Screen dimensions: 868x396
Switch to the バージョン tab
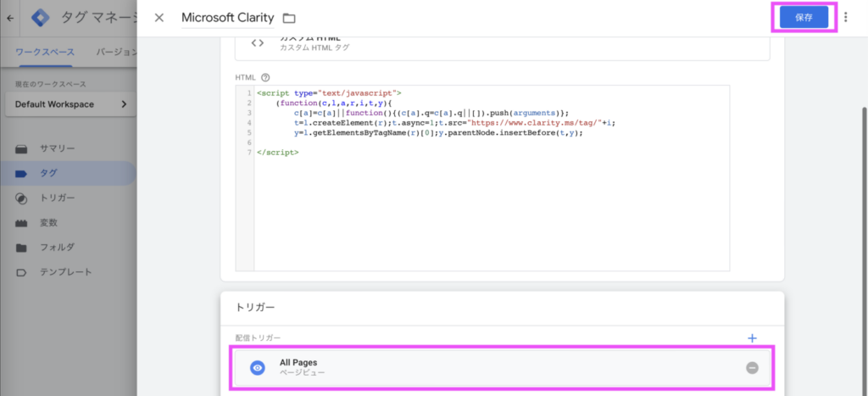tap(114, 52)
